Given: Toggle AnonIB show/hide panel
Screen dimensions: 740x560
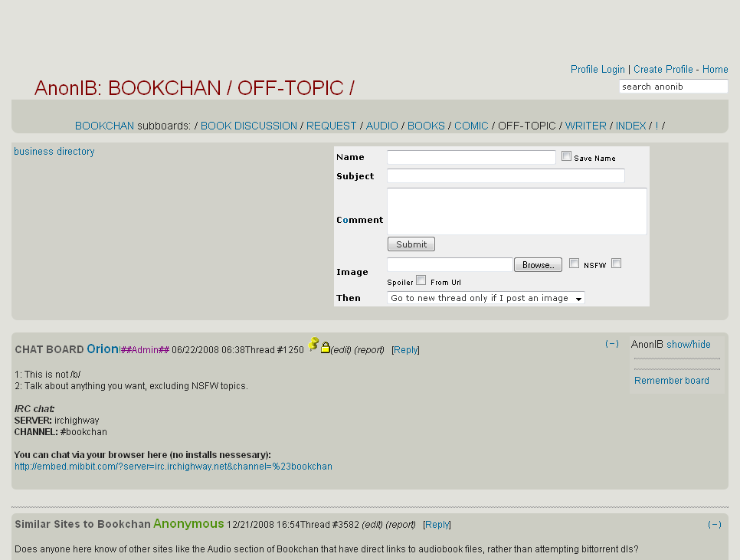Looking at the screenshot, I should (688, 345).
